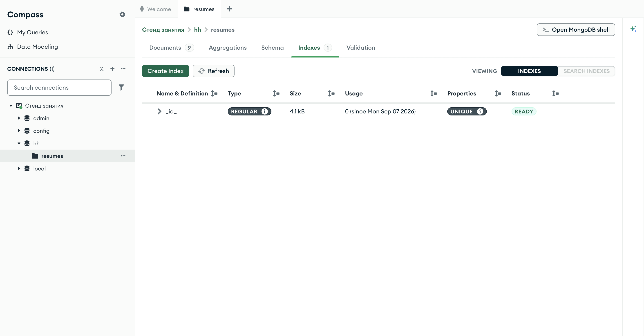Show info for REGULAR index type
Viewport: 644px width, 336px height.
264,111
